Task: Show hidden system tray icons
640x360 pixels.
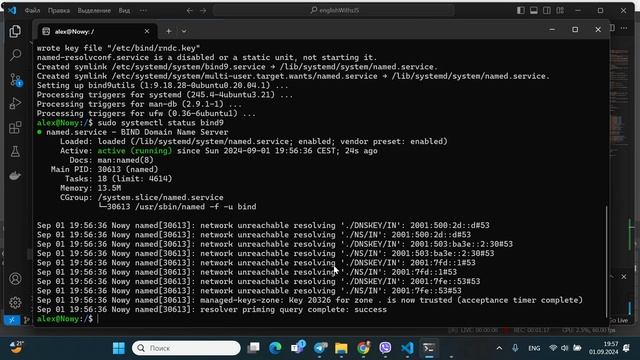Action: 499,348
